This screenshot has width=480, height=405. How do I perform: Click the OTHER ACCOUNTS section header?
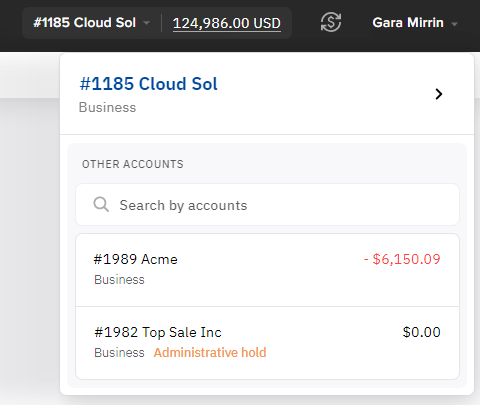point(133,164)
